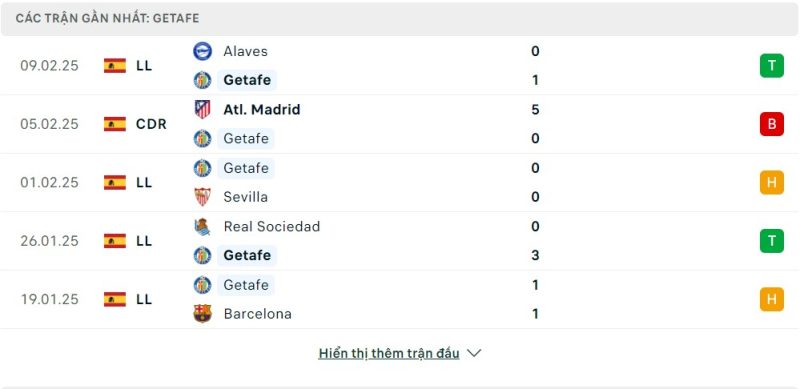This screenshot has height=389, width=800.
Task: Click Getafe crest in the Alaves match
Action: 203,80
